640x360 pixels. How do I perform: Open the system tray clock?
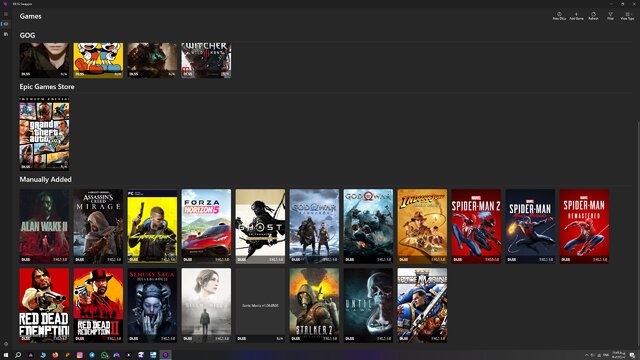pos(618,355)
